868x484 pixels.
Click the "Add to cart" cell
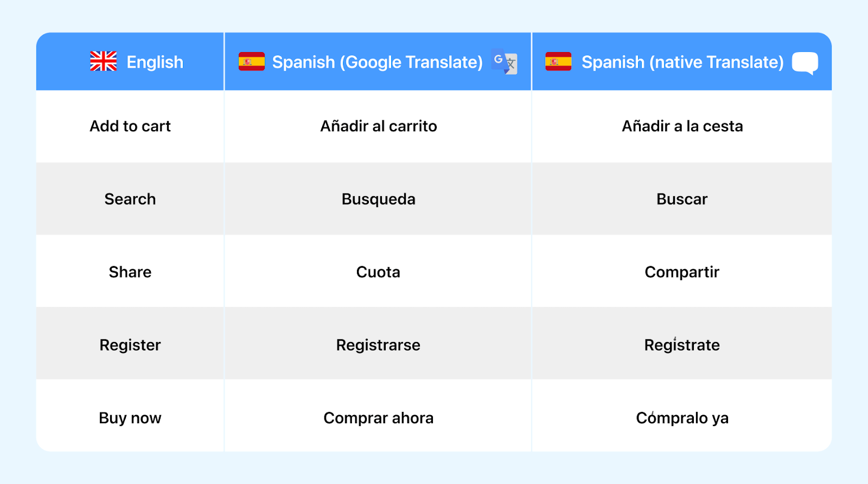coord(130,126)
